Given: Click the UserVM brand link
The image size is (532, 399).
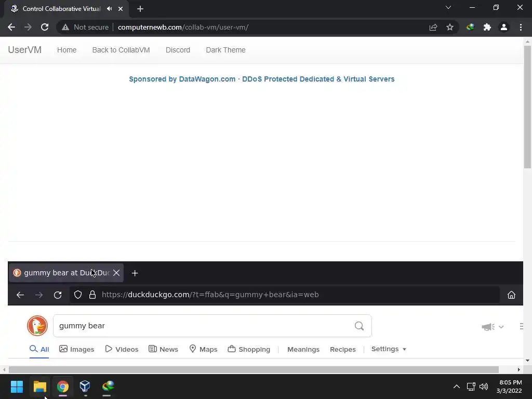Looking at the screenshot, I should 25,50.
